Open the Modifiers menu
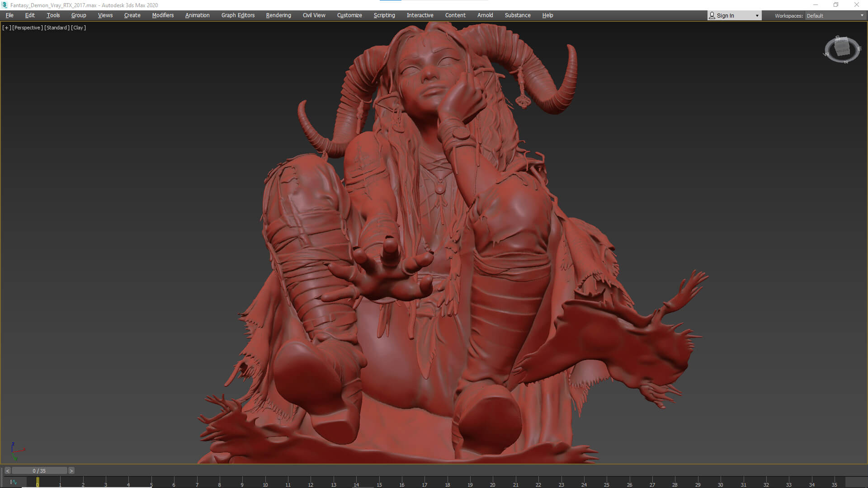 (163, 15)
